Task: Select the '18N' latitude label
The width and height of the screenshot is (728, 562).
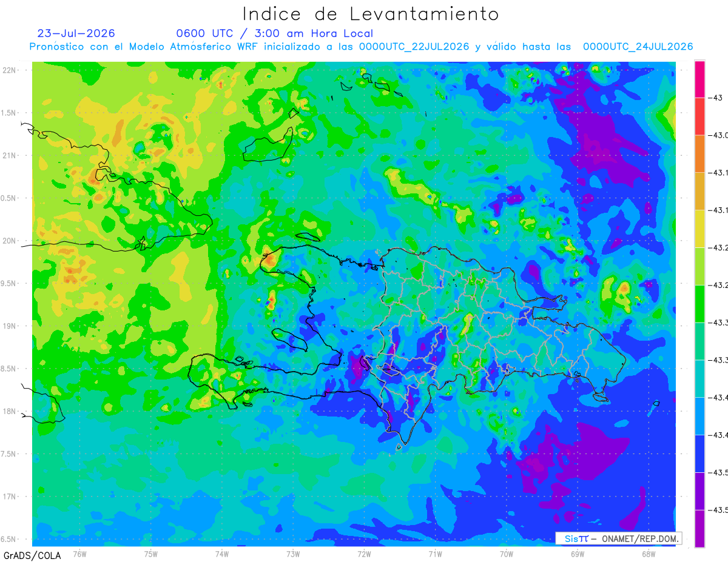Action: pyautogui.click(x=9, y=411)
